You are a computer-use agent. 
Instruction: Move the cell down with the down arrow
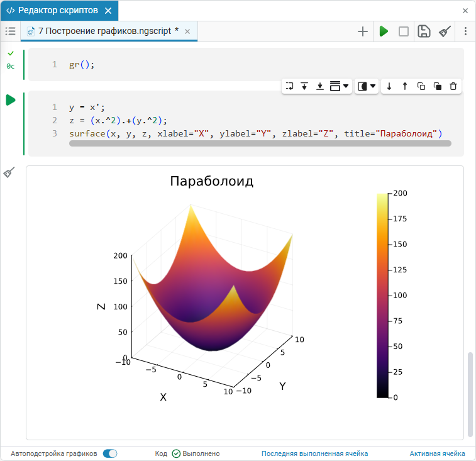click(389, 86)
